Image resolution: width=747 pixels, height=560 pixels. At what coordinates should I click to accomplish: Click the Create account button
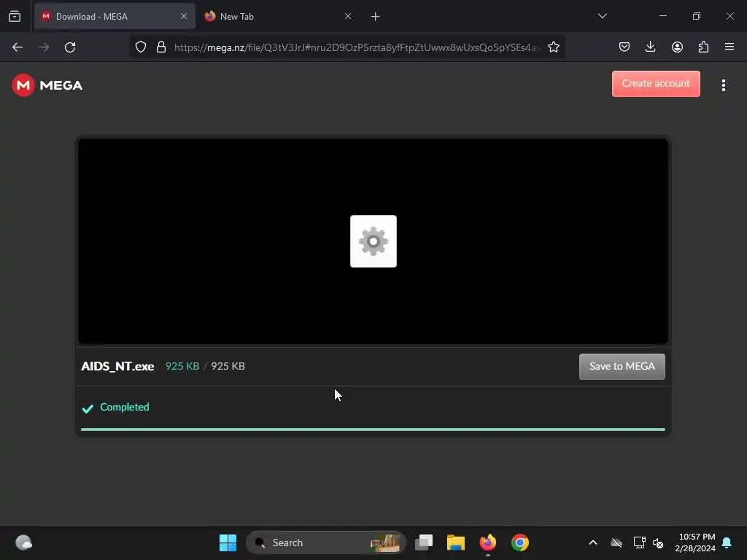[656, 84]
